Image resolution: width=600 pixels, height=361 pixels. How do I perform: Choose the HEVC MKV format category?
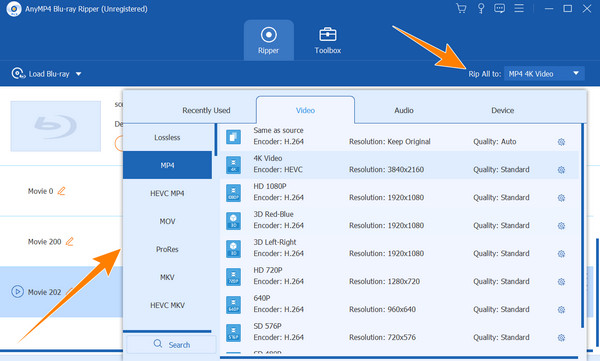pos(167,305)
